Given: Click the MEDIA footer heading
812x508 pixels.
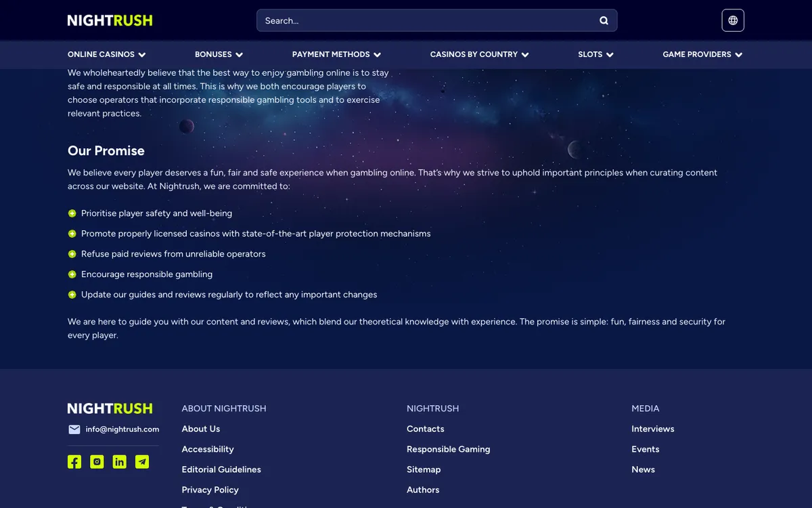Looking at the screenshot, I should point(646,408).
